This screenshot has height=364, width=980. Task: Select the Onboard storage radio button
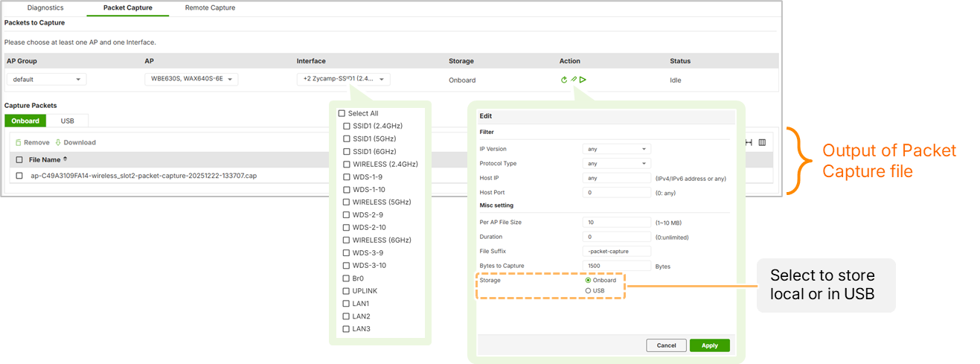coord(588,280)
